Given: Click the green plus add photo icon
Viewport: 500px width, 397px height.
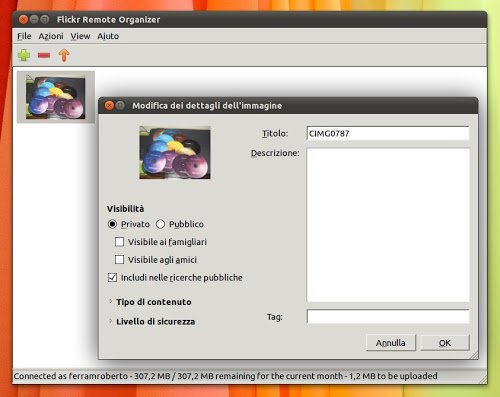Looking at the screenshot, I should click(24, 55).
